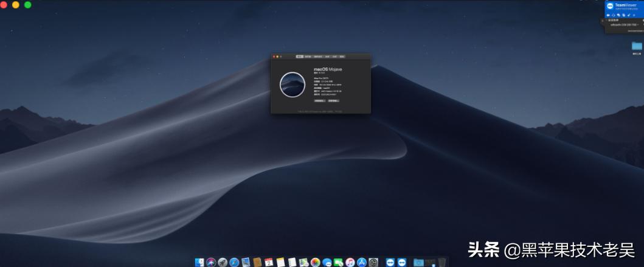This screenshot has height=267, width=644.
Task: Open Launchpad rocket icon in dock
Action: [223, 262]
